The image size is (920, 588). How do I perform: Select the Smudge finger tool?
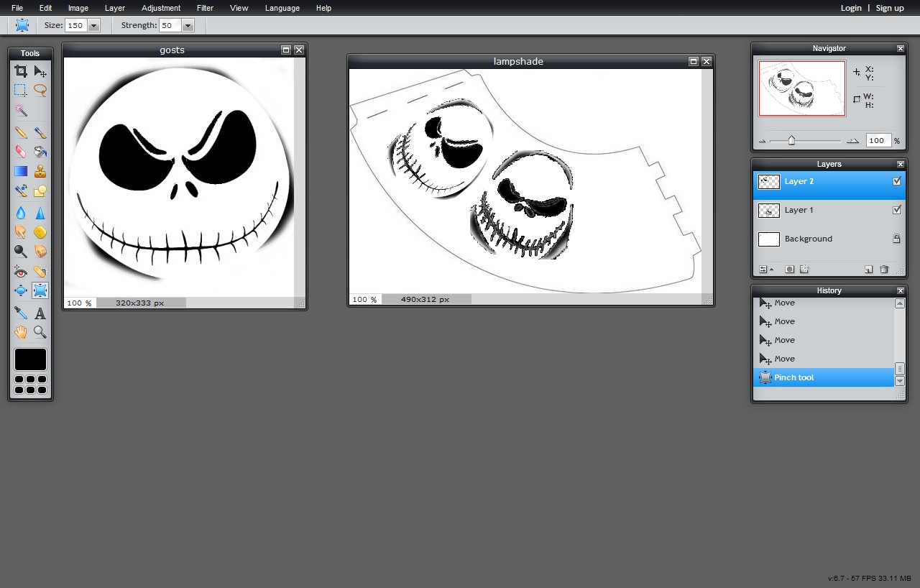pyautogui.click(x=21, y=232)
